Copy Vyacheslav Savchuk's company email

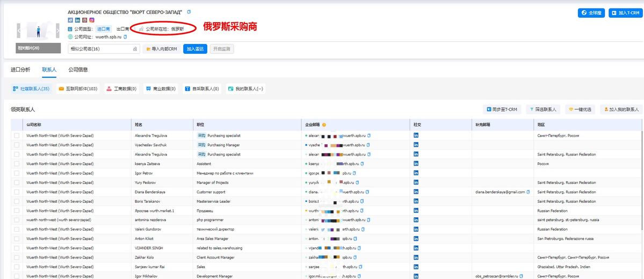pyautogui.click(x=368, y=145)
